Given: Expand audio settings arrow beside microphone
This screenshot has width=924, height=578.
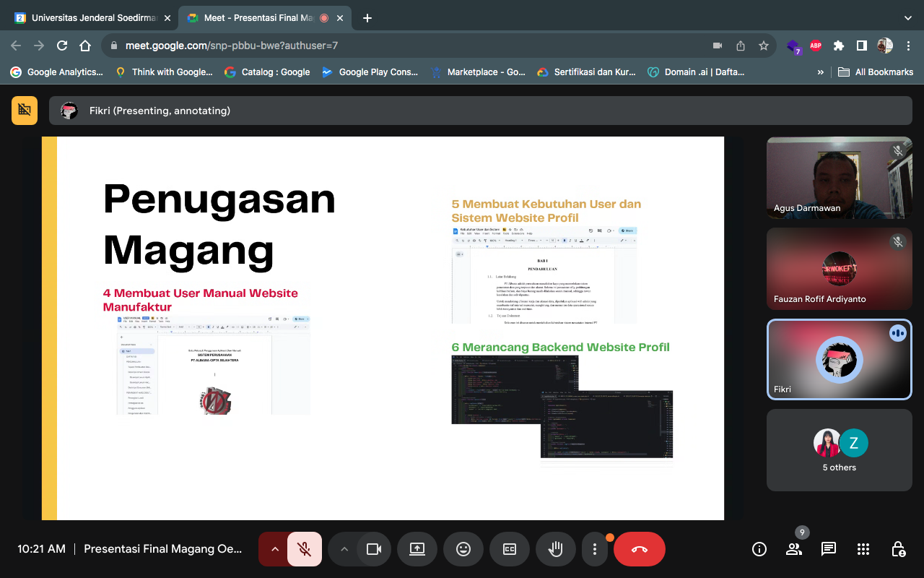Looking at the screenshot, I should coord(274,549).
